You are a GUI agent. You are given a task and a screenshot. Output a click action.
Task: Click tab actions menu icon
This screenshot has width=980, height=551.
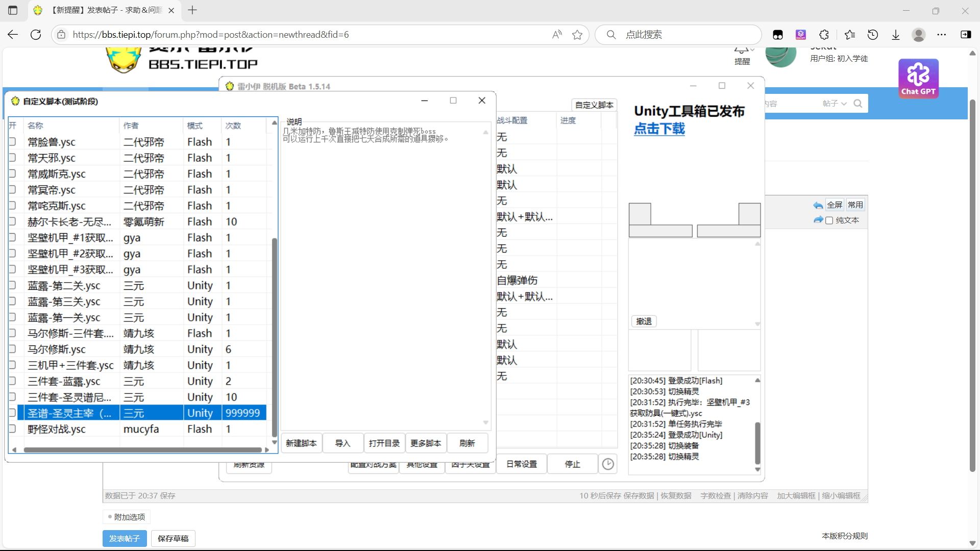point(13,10)
